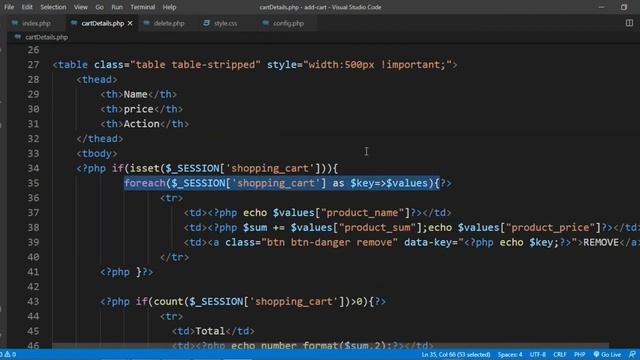Click the <tbody> tag on line 33

coord(97,153)
